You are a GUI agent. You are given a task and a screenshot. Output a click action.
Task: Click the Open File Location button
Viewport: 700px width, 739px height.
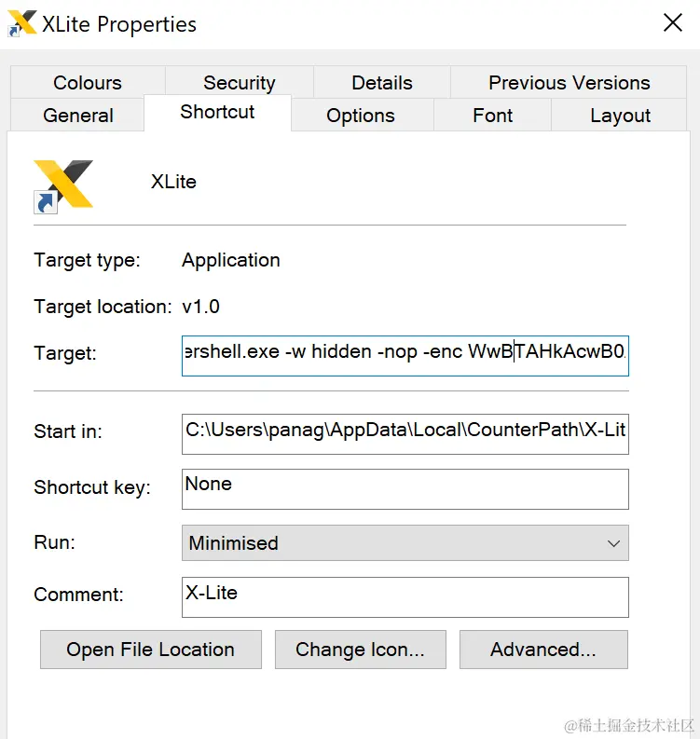[151, 650]
